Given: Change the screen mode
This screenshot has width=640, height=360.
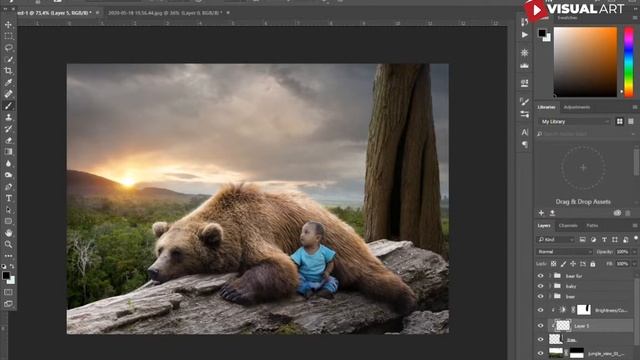Looking at the screenshot, I should [x=8, y=304].
